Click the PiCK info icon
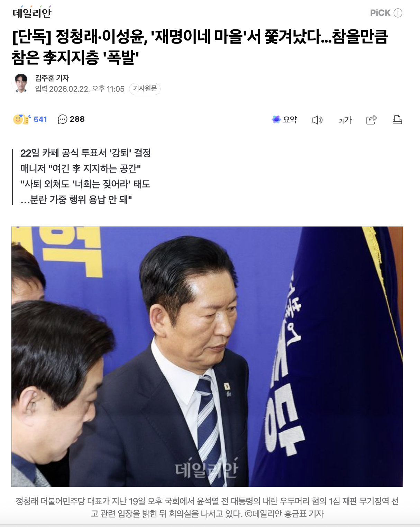The image size is (420, 527). (398, 13)
